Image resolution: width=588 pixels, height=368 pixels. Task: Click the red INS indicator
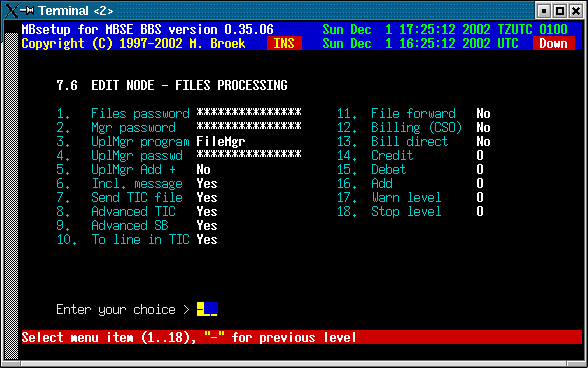point(284,43)
